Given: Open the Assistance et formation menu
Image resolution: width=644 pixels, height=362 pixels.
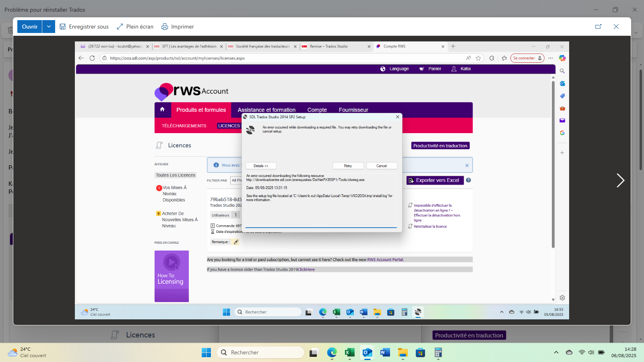Looking at the screenshot, I should (266, 110).
